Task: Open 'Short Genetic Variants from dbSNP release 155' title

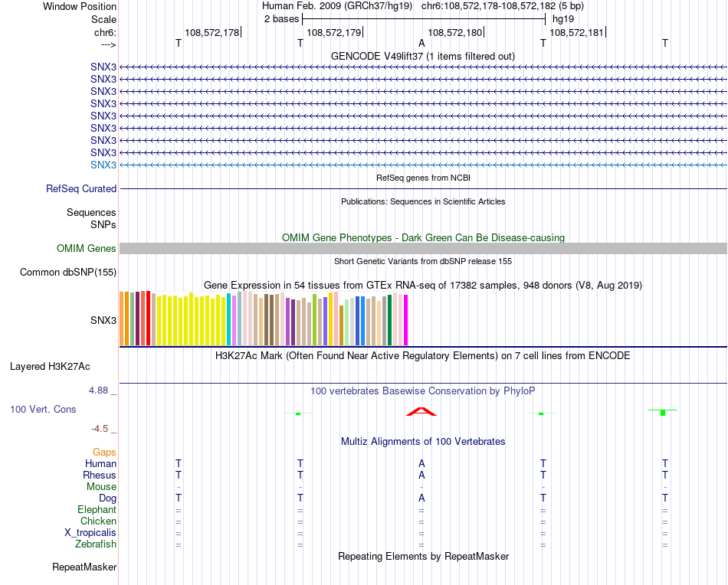Action: pyautogui.click(x=423, y=261)
